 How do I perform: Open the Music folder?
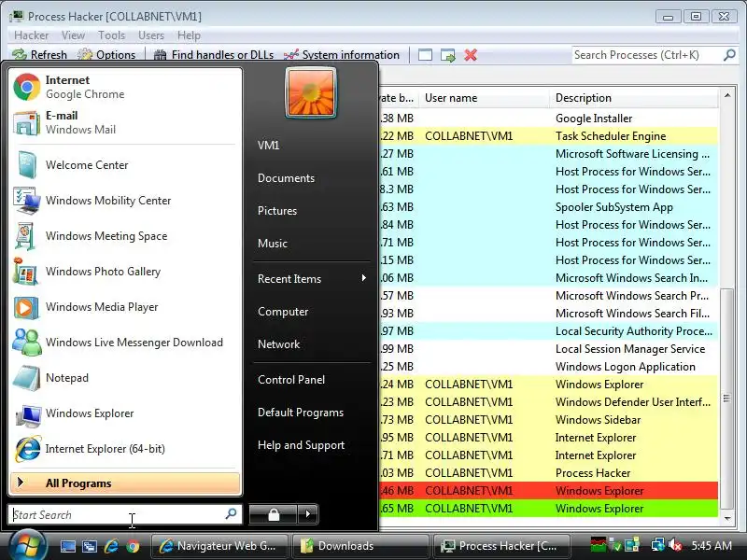(x=272, y=244)
